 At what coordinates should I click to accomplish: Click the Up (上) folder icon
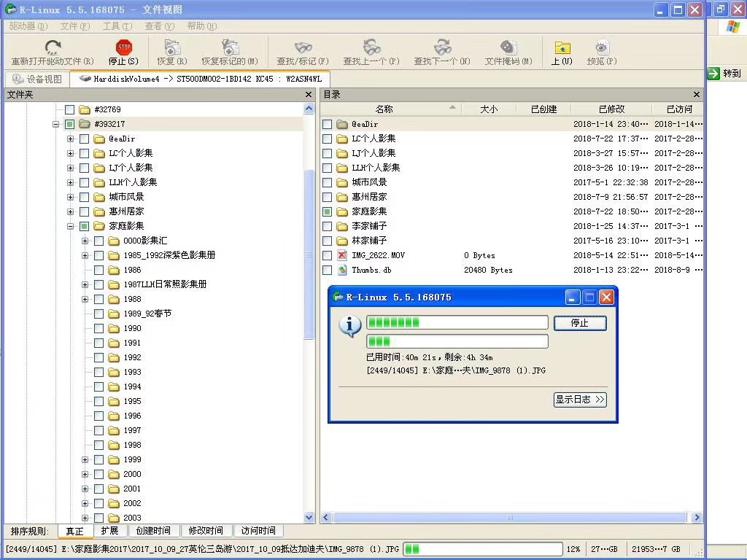tap(562, 48)
